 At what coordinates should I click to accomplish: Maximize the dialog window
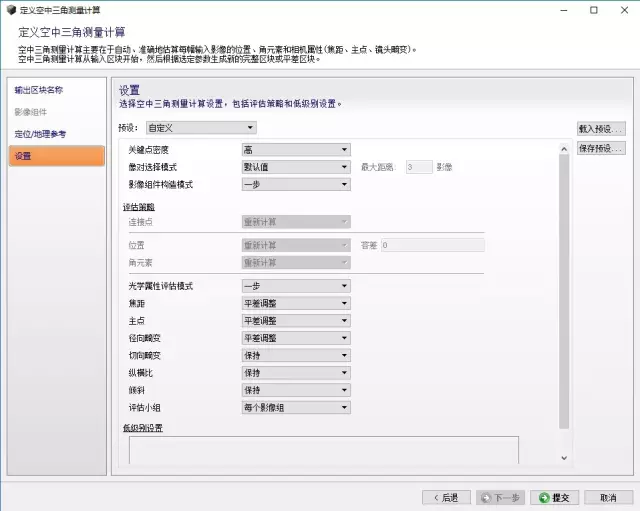click(594, 10)
